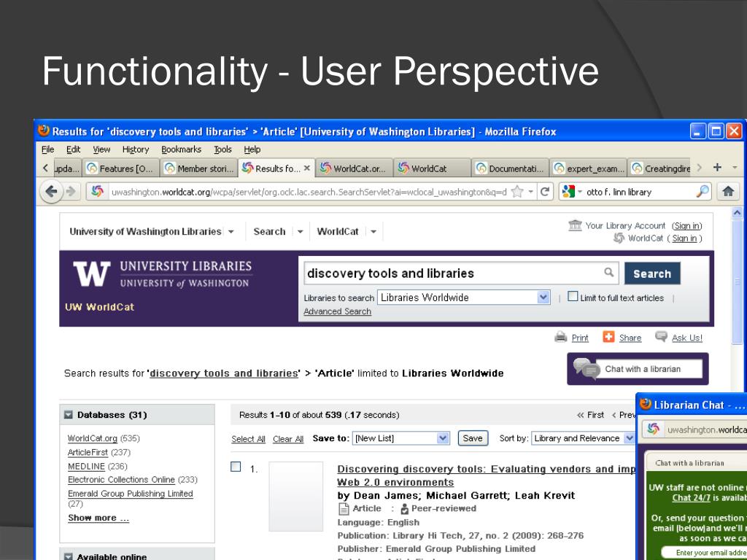Viewport: 747px width, 560px height.
Task: Click the Google search engine icon in the search bar
Action: tap(568, 192)
